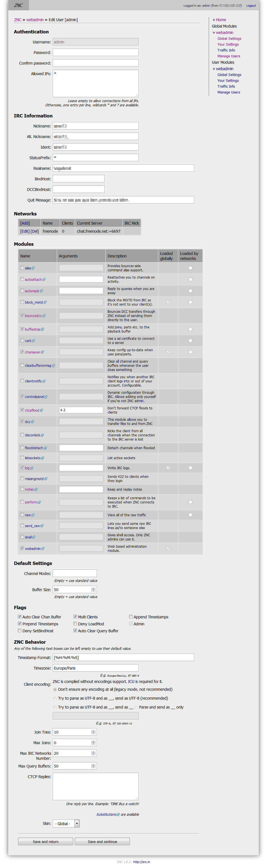Enable the autoreply module checkbox
This screenshot has width=267, height=868.
tap(22, 291)
